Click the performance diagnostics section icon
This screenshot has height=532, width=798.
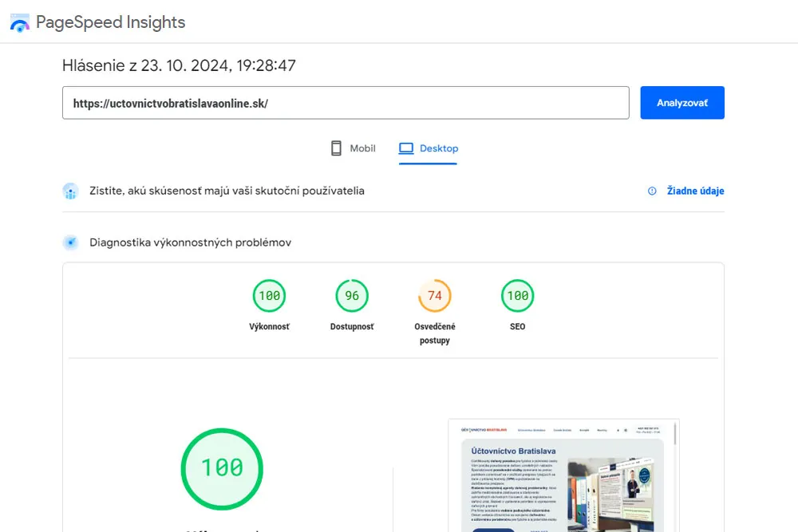coord(71,242)
